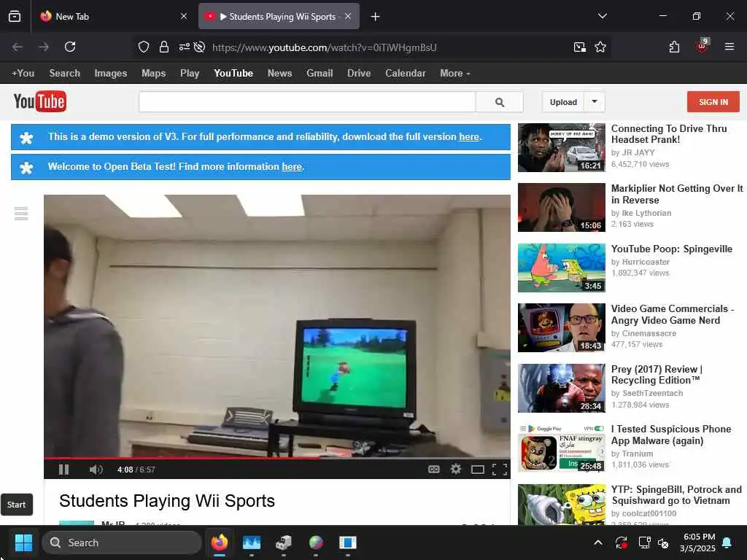The image size is (747, 560).
Task: Switch to theater mode in the player
Action: click(477, 470)
